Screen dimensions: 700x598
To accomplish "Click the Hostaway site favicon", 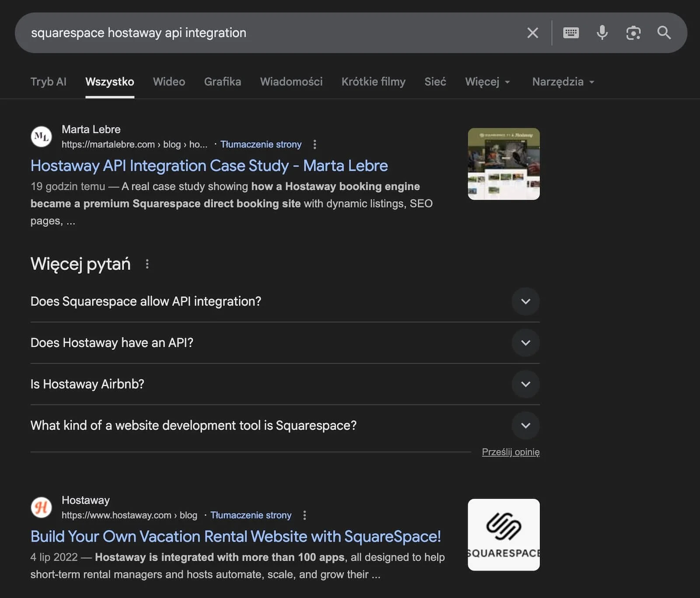I will click(x=42, y=508).
